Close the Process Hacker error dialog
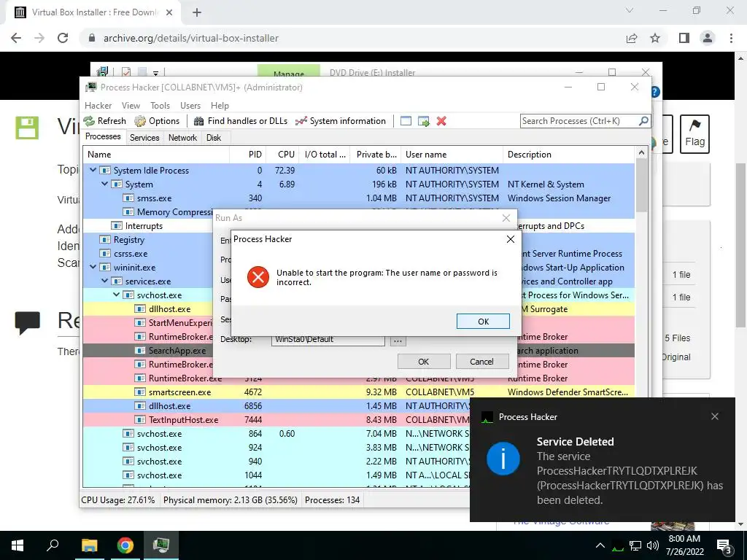Image resolution: width=747 pixels, height=560 pixels. pyautogui.click(x=510, y=239)
